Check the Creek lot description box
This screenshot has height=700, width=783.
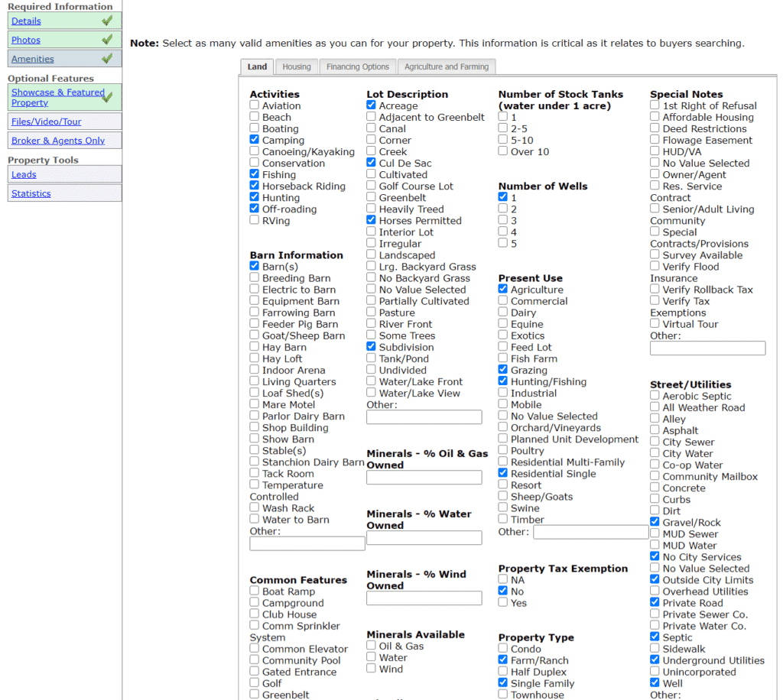pos(372,152)
